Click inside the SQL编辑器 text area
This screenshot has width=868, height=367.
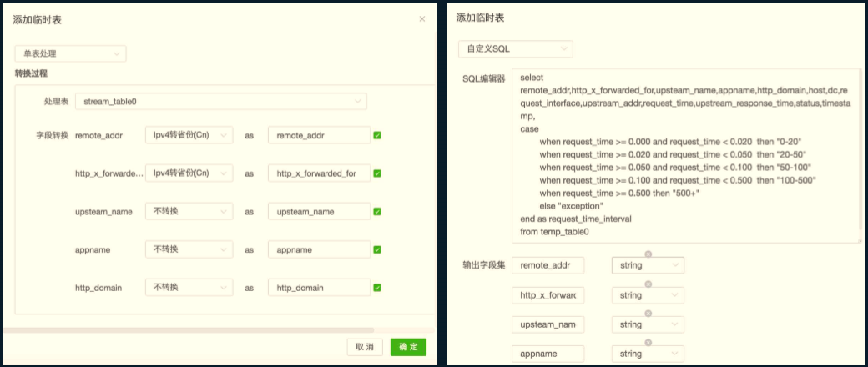(x=686, y=155)
